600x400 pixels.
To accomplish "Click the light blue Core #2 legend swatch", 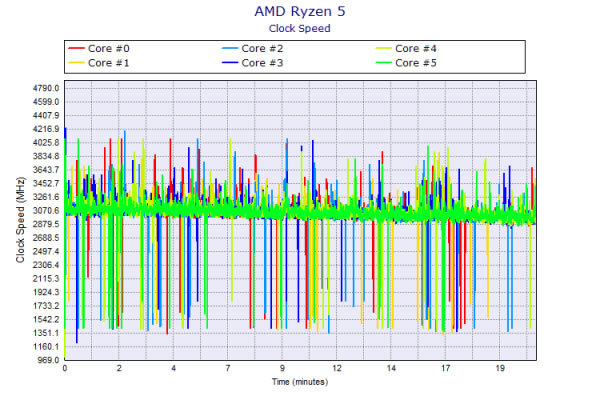I will 230,49.
